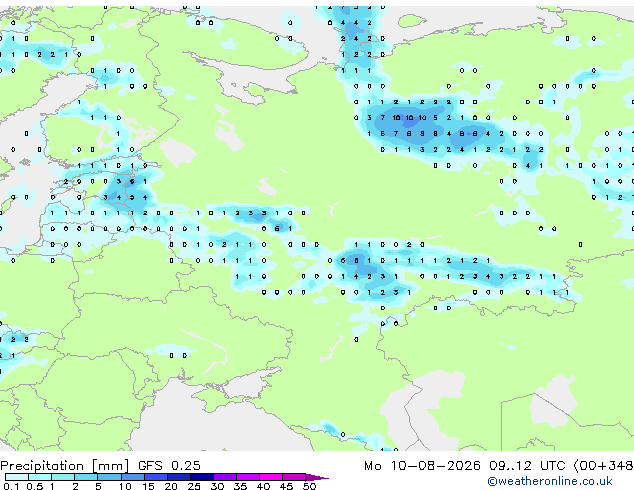Click the legend scale label '20'
Viewport: 634px width, 490px height.
[x=171, y=486]
